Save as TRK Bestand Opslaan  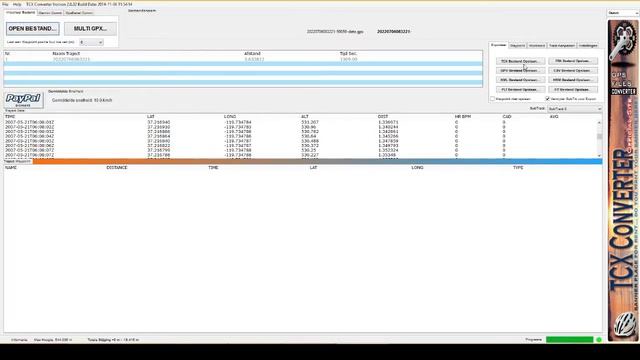tap(573, 61)
